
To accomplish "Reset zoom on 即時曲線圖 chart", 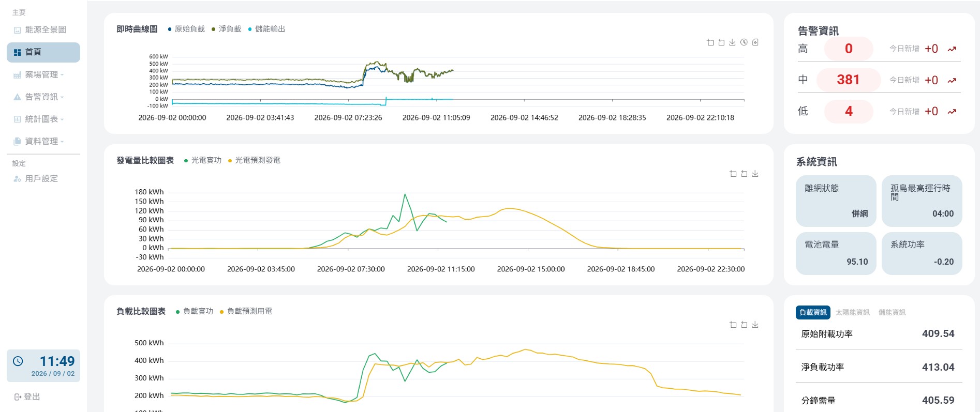I will pyautogui.click(x=721, y=42).
